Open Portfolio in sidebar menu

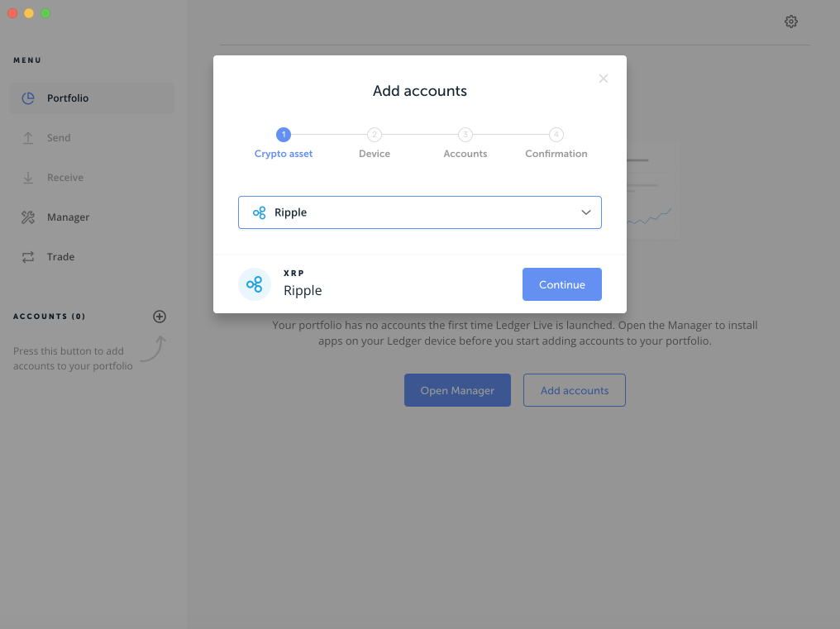coord(92,98)
